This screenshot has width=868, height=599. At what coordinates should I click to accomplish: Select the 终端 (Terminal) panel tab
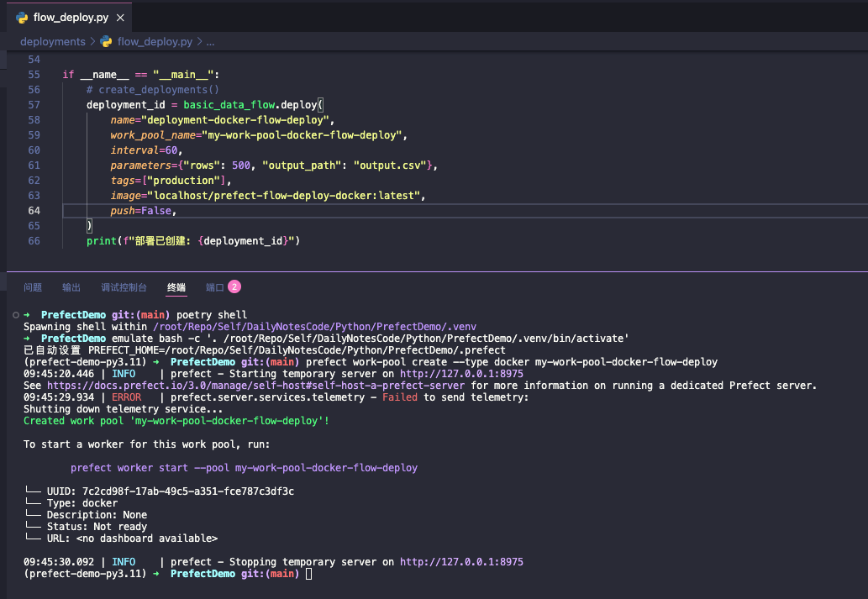tap(176, 287)
